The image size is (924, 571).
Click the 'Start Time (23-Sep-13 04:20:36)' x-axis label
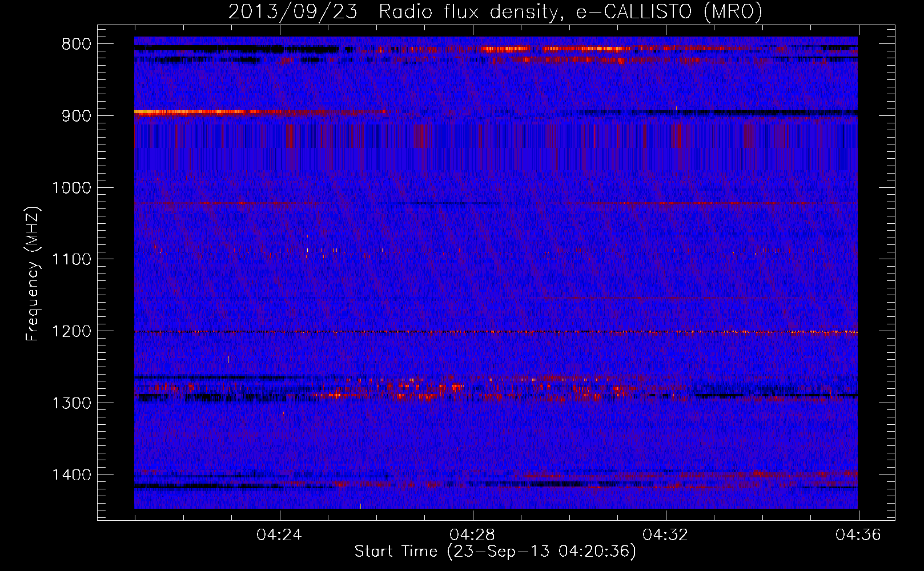pyautogui.click(x=495, y=552)
